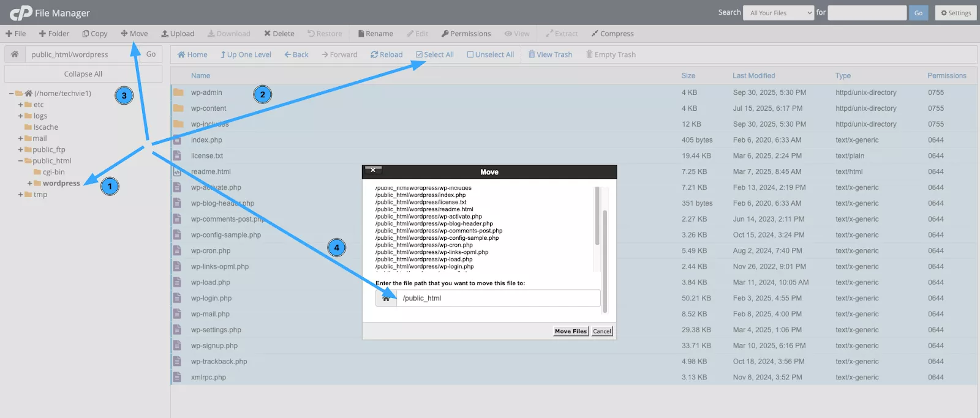The width and height of the screenshot is (980, 418).
Task: Click Unselect All checkbox
Action: click(x=470, y=54)
